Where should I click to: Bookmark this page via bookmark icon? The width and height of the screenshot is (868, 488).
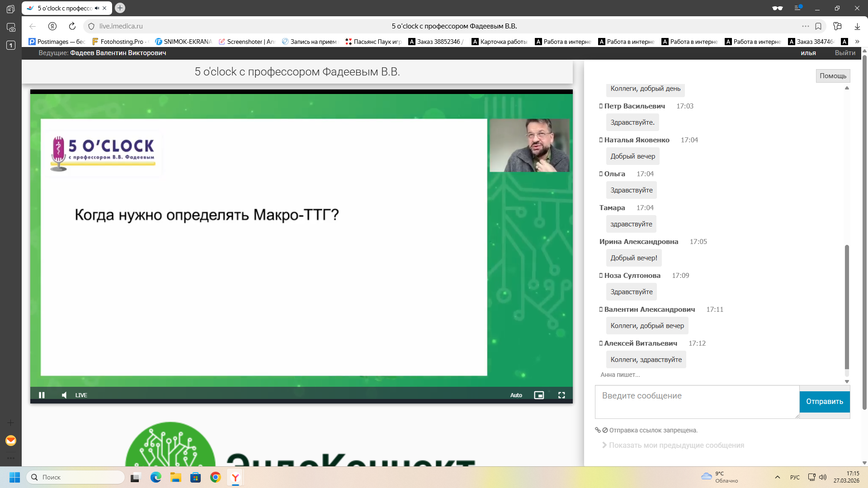[x=818, y=26]
